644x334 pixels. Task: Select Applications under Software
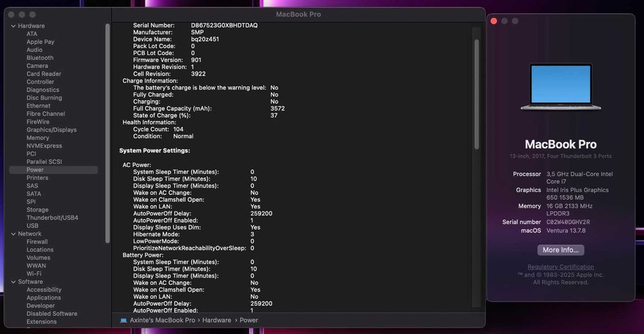pos(44,298)
